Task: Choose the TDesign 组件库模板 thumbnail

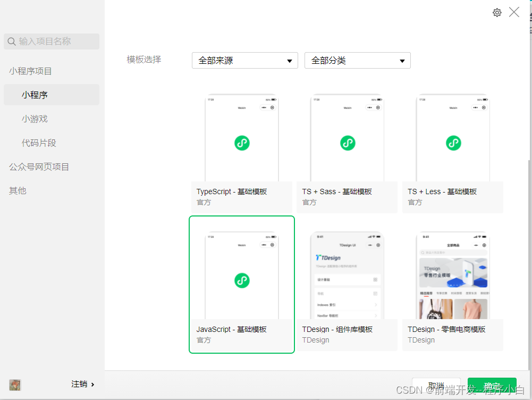Action: click(347, 276)
